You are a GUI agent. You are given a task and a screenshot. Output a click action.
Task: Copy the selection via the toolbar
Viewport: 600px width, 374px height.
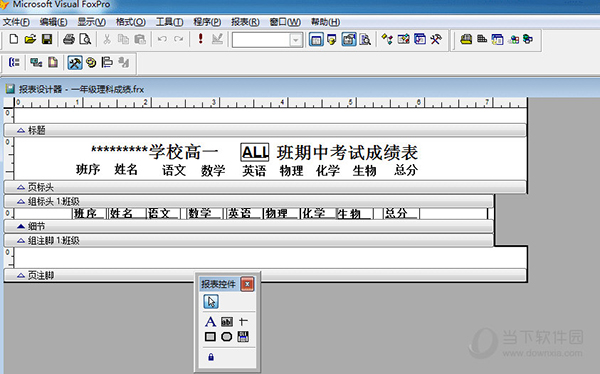pyautogui.click(x=123, y=39)
